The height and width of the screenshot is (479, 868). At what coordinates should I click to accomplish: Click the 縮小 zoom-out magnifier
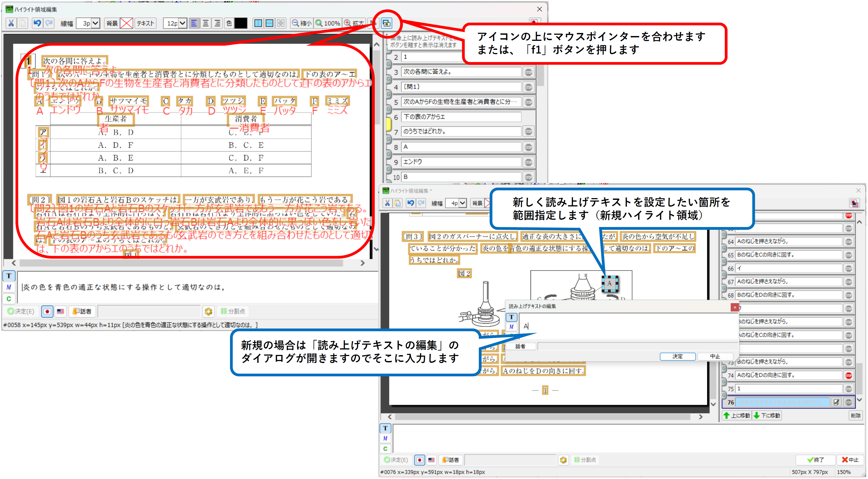(301, 23)
